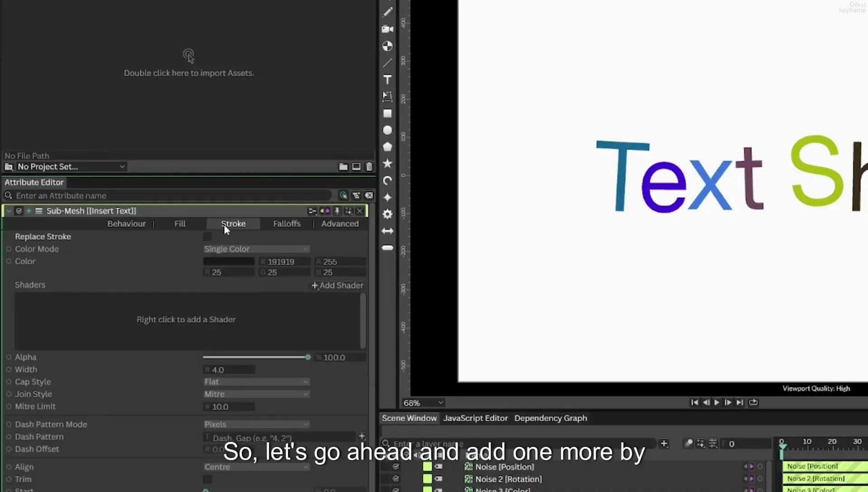Click the Add Shader button

click(338, 285)
